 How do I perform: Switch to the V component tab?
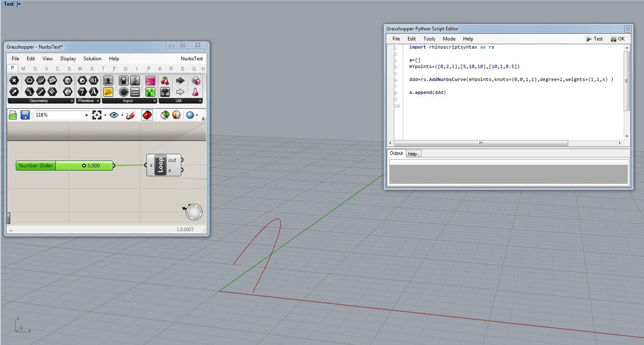[x=46, y=69]
